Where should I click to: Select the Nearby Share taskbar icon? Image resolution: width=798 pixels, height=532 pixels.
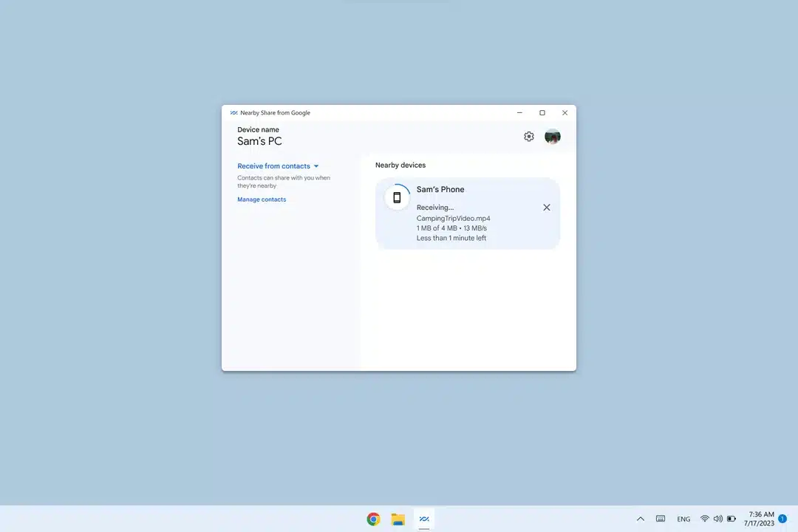coord(424,519)
